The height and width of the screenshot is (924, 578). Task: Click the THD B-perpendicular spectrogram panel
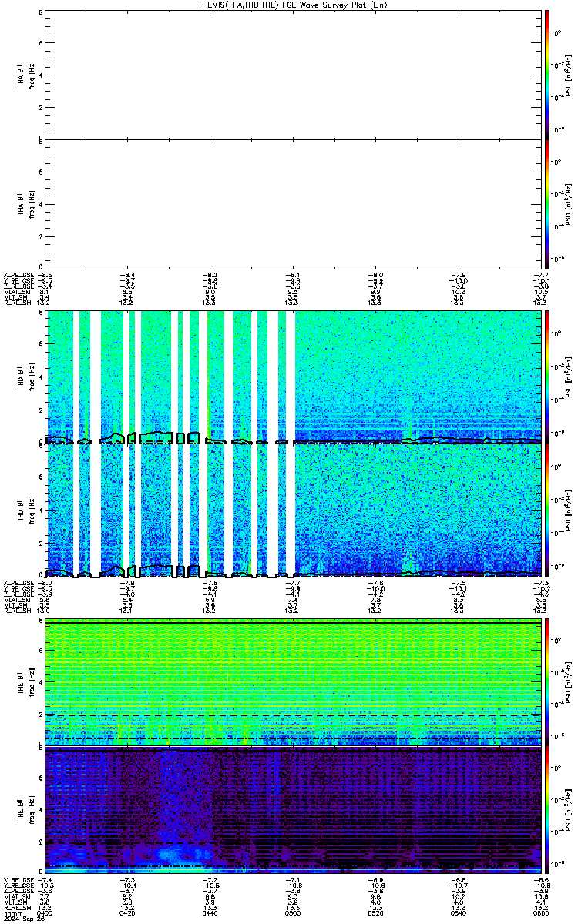[292, 377]
